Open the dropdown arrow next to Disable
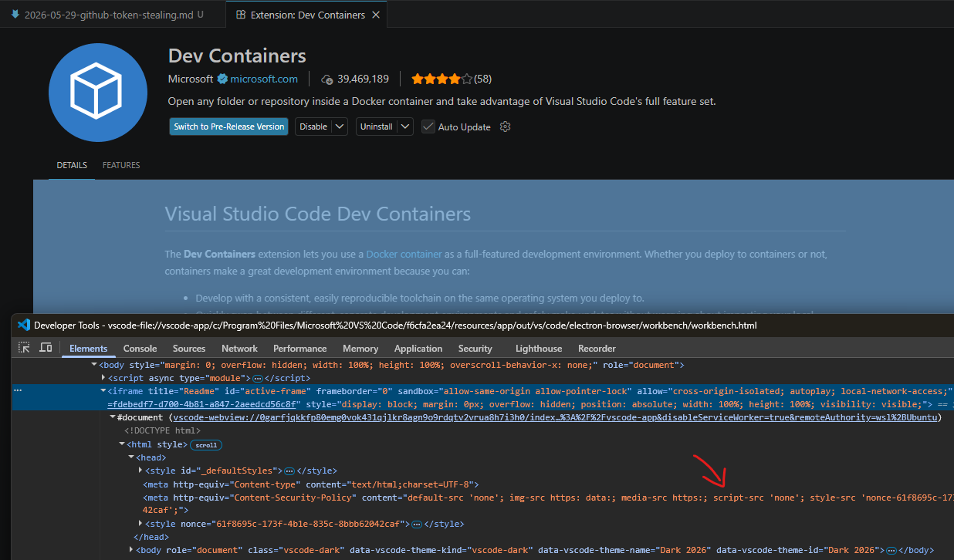The height and width of the screenshot is (560, 954). [x=340, y=127]
